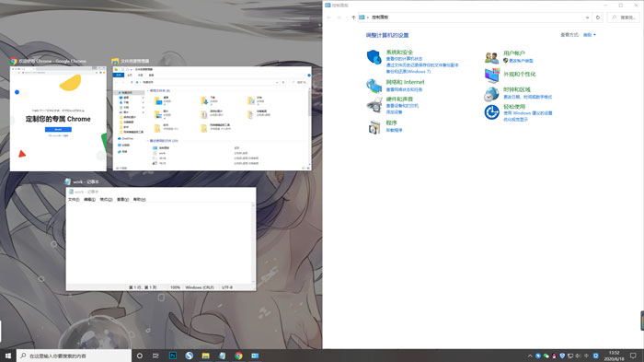Select the Google Chrome window thumbnail
Viewport: 644px width, 362px height.
(x=58, y=119)
